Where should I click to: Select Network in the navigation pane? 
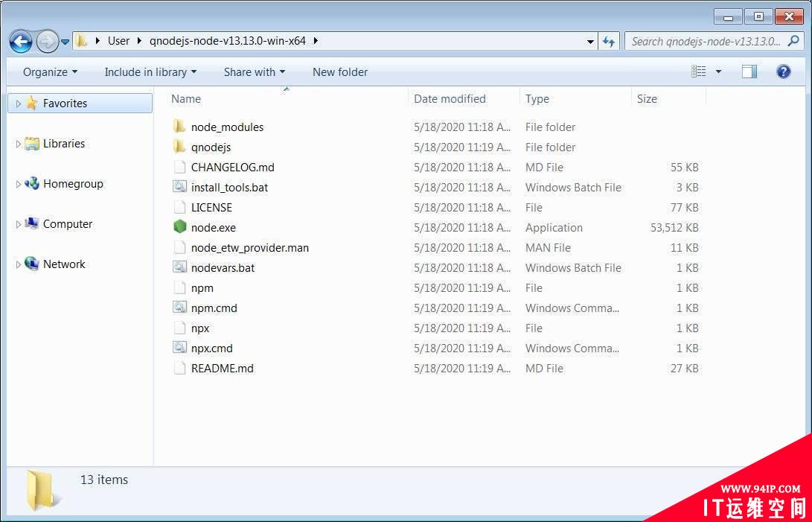click(x=64, y=264)
